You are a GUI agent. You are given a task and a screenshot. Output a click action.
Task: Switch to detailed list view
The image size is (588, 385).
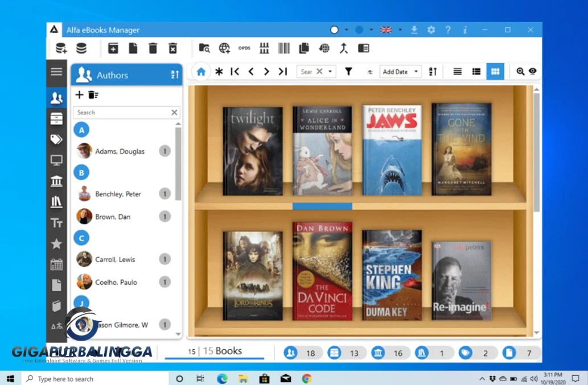coord(476,72)
